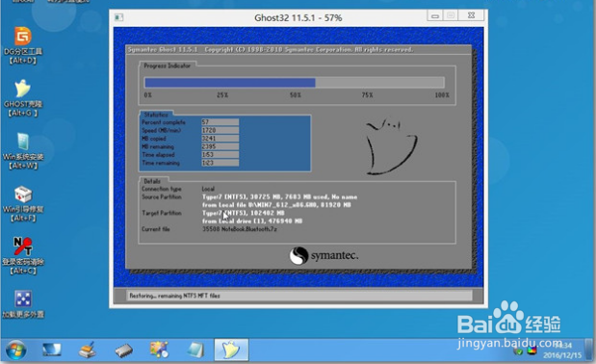The height and width of the screenshot is (364, 596).
Task: Click the taskbar clock date 2016/12/15
Action: click(562, 355)
